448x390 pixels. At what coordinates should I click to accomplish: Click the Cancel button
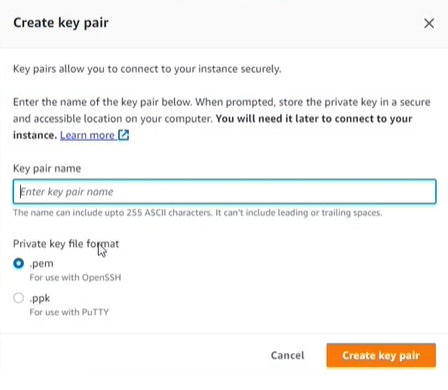click(287, 355)
